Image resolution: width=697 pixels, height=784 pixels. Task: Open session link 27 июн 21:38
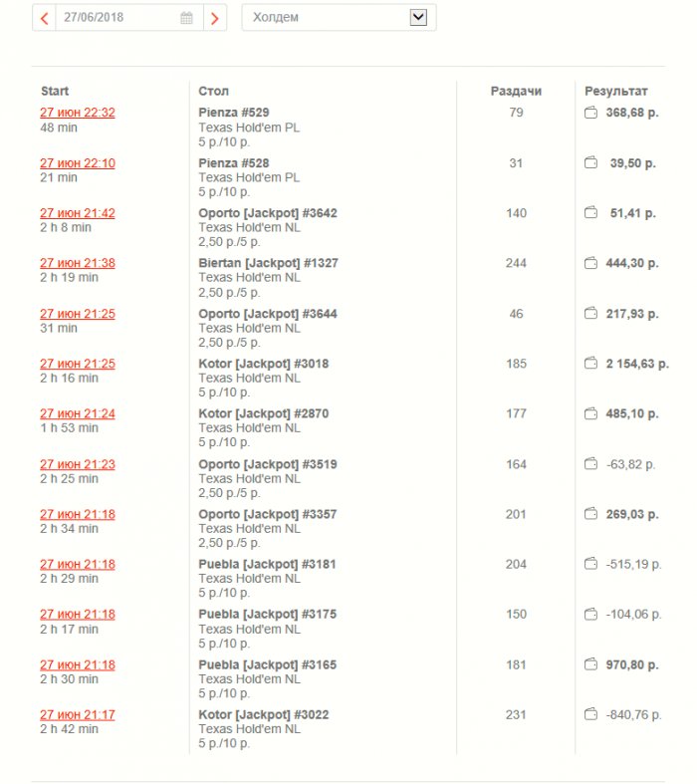[78, 263]
